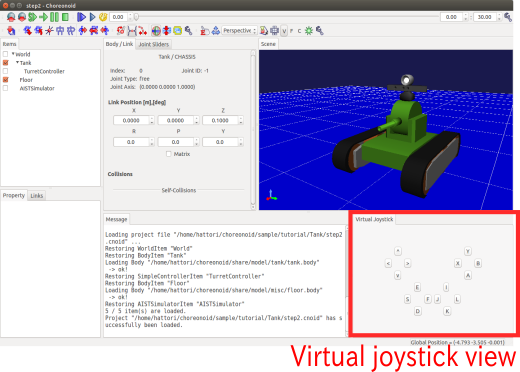Click the virtual joystick X button
The width and height of the screenshot is (520, 372).
458,263
